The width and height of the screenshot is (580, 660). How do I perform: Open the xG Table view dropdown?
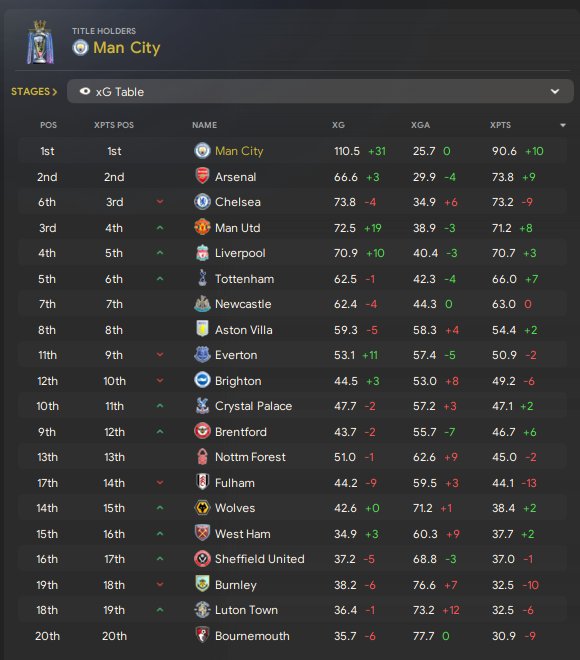[320, 91]
